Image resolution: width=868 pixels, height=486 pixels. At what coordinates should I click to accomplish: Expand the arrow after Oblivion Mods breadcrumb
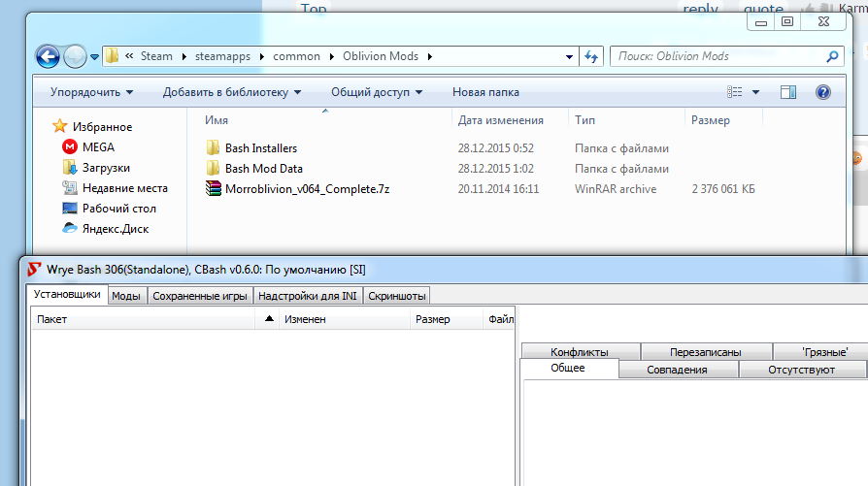click(429, 57)
